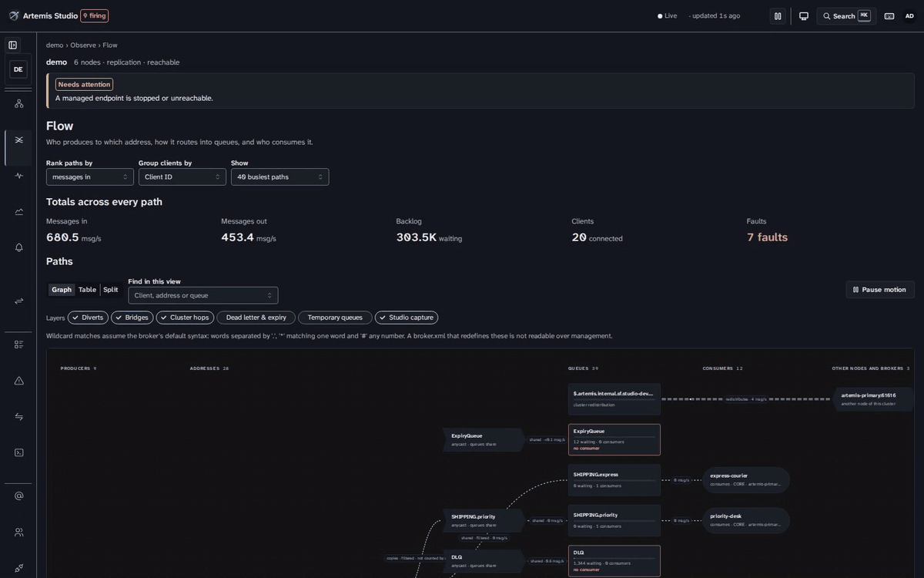This screenshot has height=578, width=924.
Task: Open the activity pulse sidebar icon
Action: [18, 176]
